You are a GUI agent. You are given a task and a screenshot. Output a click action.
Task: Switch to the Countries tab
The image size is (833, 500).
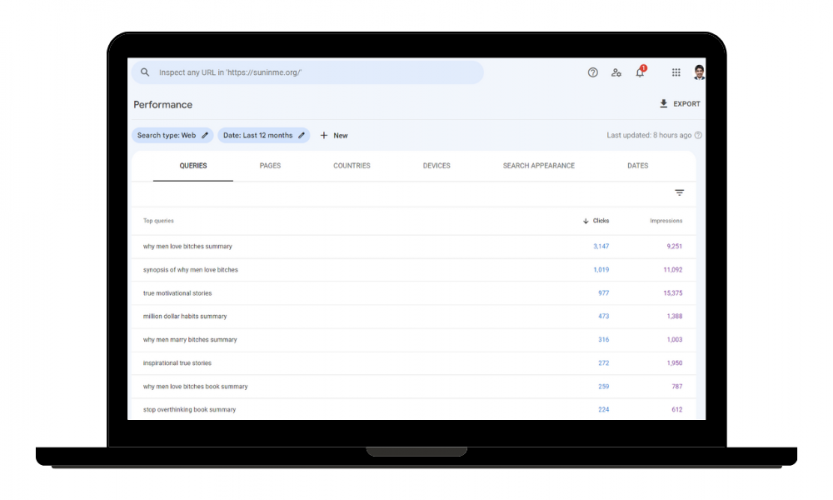pos(352,166)
